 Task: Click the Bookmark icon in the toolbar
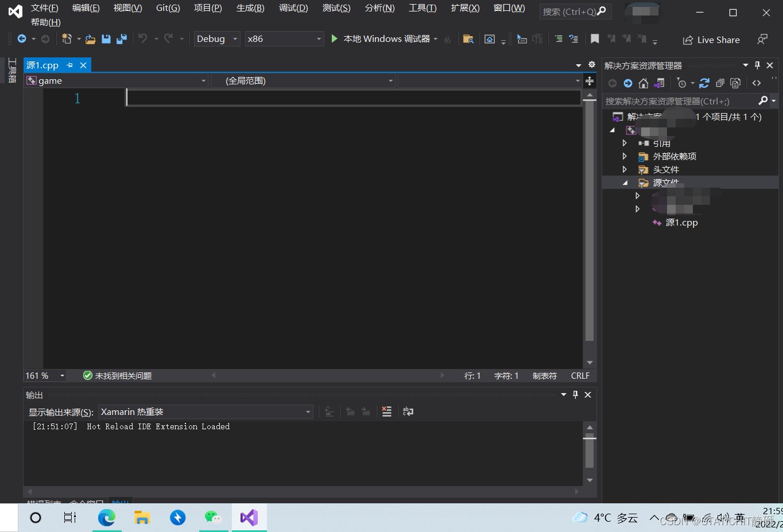click(595, 38)
